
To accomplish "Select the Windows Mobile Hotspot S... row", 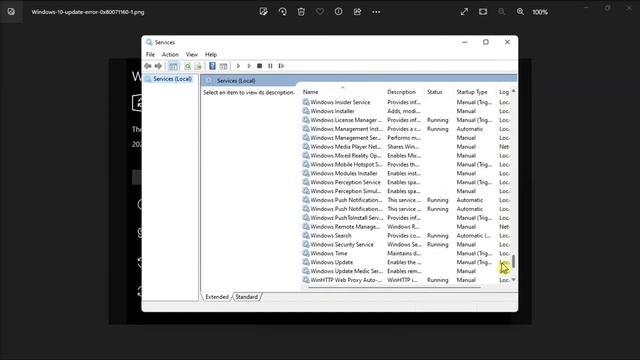I will pyautogui.click(x=406, y=164).
